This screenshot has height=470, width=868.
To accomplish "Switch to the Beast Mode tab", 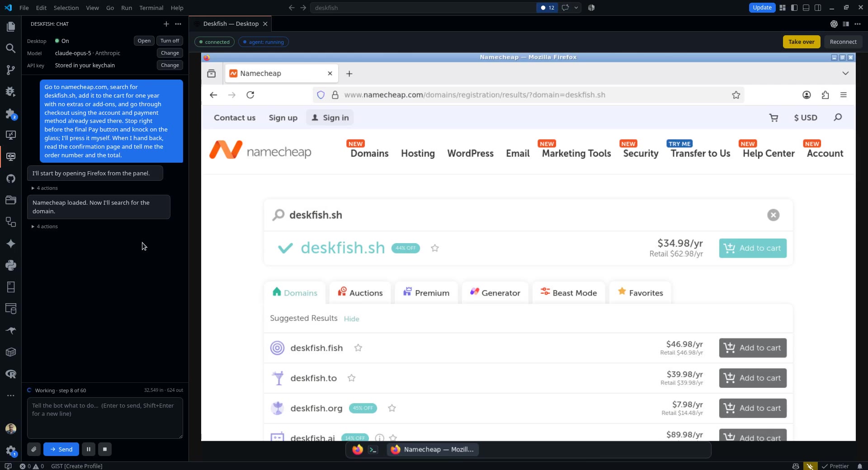I will point(568,293).
